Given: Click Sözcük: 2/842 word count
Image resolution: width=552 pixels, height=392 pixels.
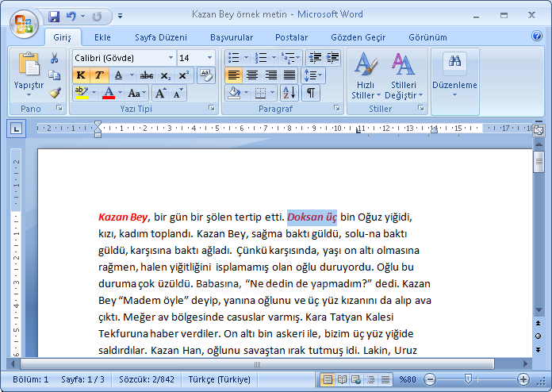Looking at the screenshot, I should (147, 379).
